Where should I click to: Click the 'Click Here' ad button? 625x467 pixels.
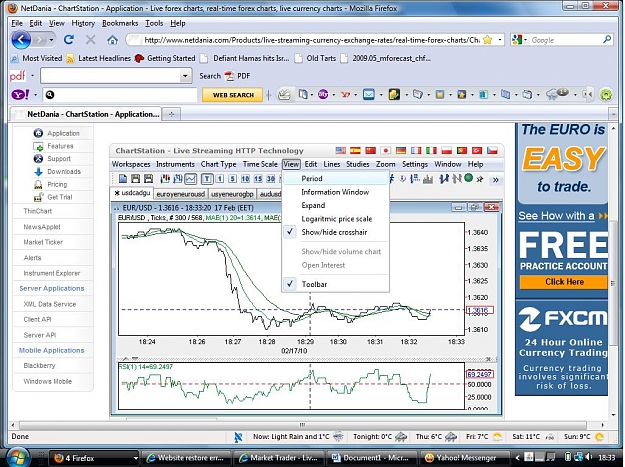pos(564,282)
